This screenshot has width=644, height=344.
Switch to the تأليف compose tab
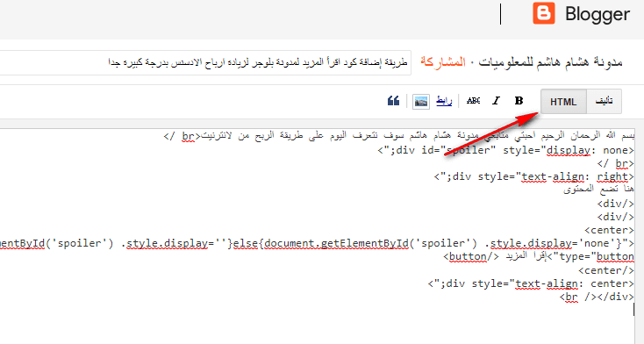click(x=605, y=102)
